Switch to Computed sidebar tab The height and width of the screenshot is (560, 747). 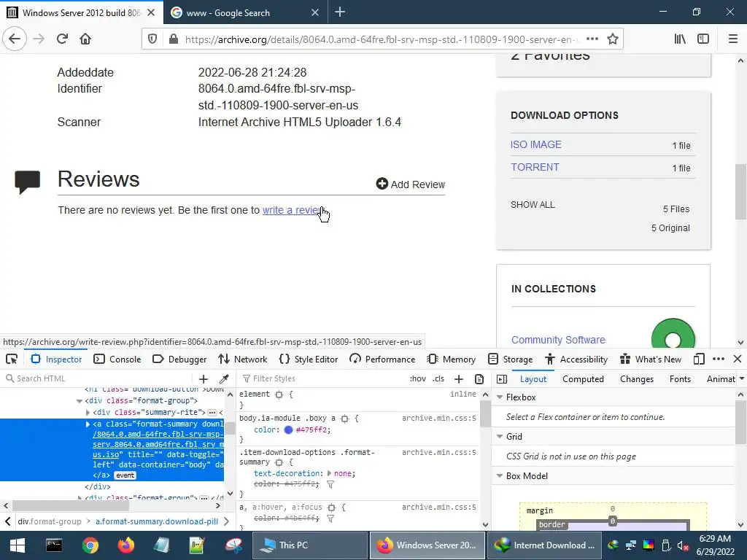(583, 379)
